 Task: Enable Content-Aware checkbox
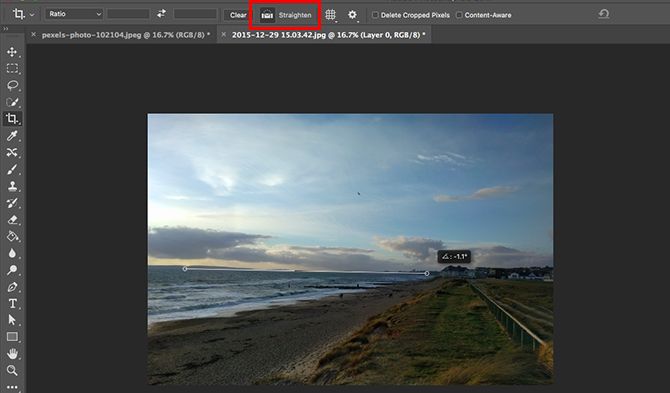coord(459,15)
